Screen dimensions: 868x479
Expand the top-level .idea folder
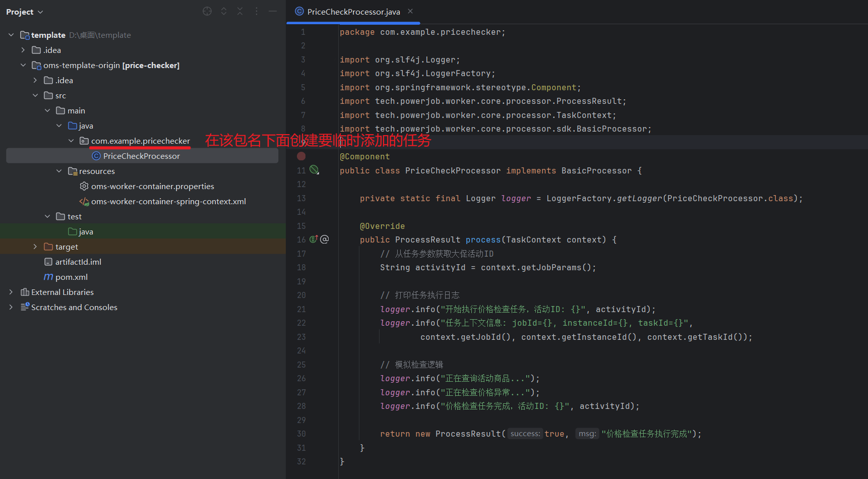pos(23,50)
